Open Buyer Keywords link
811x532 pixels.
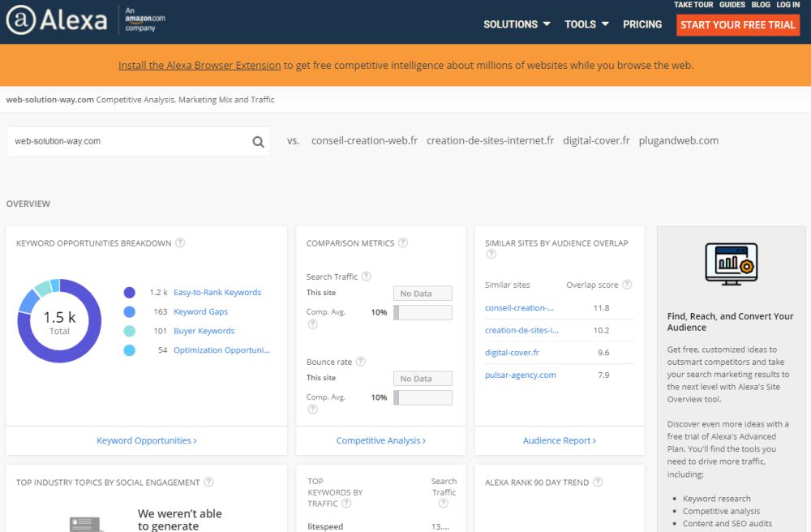click(x=204, y=330)
